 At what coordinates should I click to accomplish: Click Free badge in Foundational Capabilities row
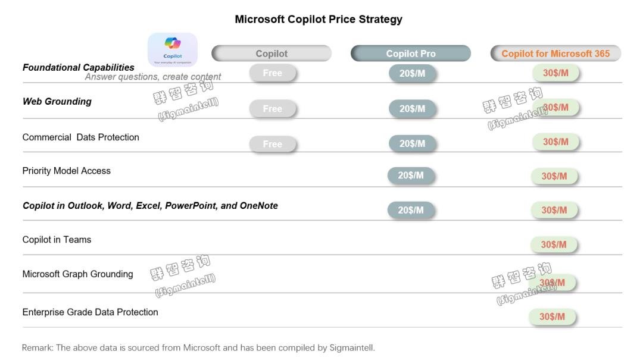point(272,73)
